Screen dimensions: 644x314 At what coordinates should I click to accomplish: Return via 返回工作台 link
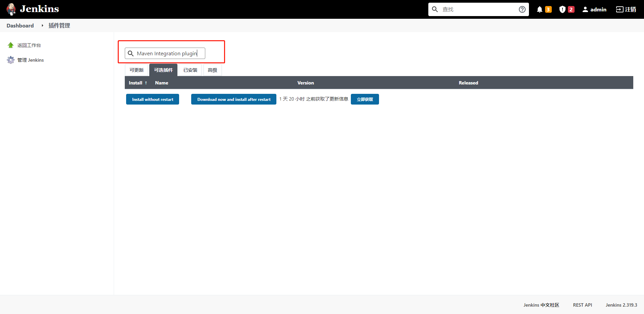(x=29, y=45)
